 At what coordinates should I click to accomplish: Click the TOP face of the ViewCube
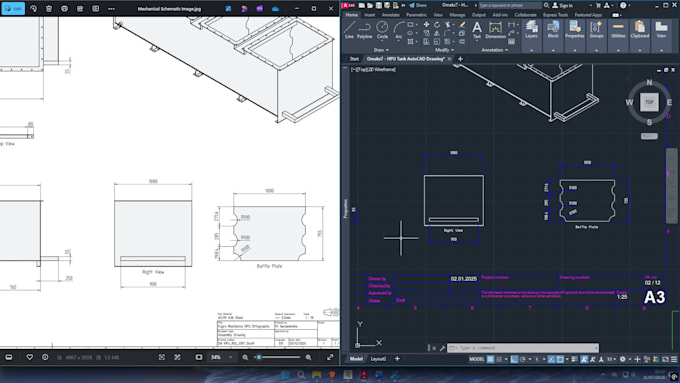(x=649, y=102)
